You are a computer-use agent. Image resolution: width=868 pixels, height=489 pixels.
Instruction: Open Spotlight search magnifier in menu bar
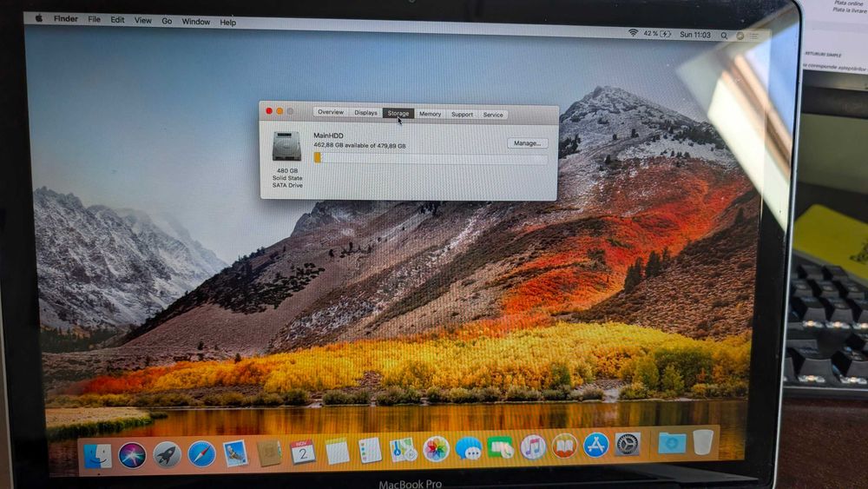click(x=724, y=36)
